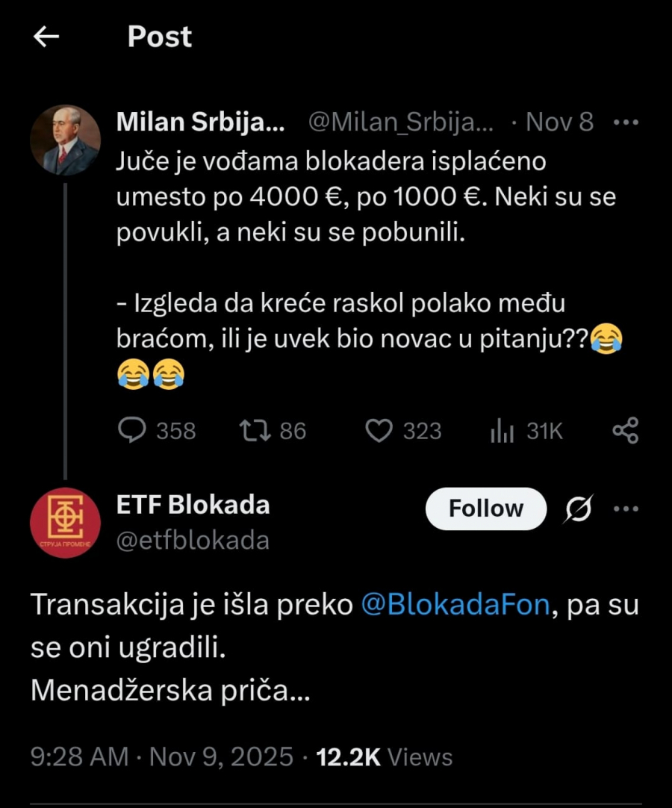Open more options on Milan Srbija's post

pos(627,122)
